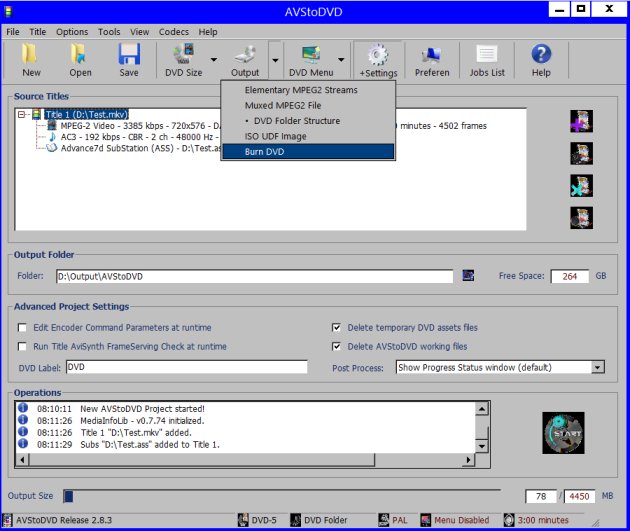The image size is (630, 531).
Task: Click the Menu Disabled status bar icon
Action: [x=425, y=520]
